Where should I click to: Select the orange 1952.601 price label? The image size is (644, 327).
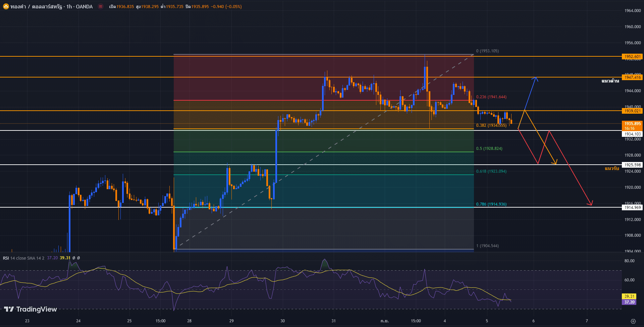(632, 57)
